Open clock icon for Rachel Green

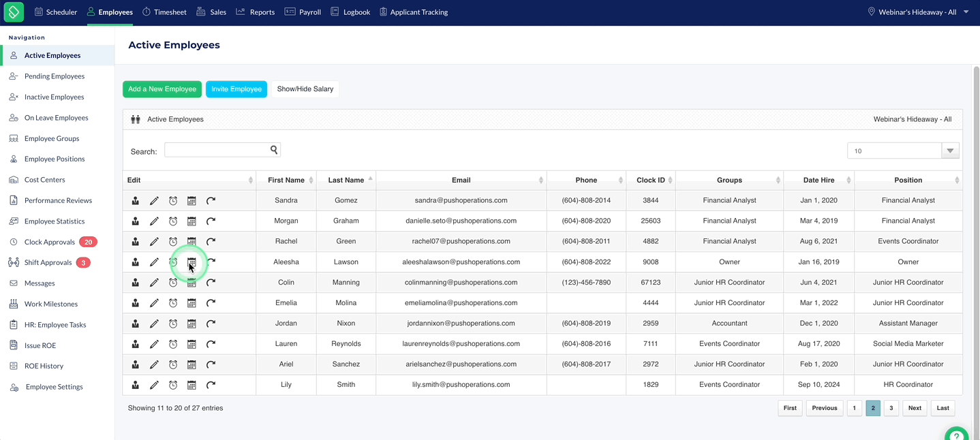click(173, 242)
